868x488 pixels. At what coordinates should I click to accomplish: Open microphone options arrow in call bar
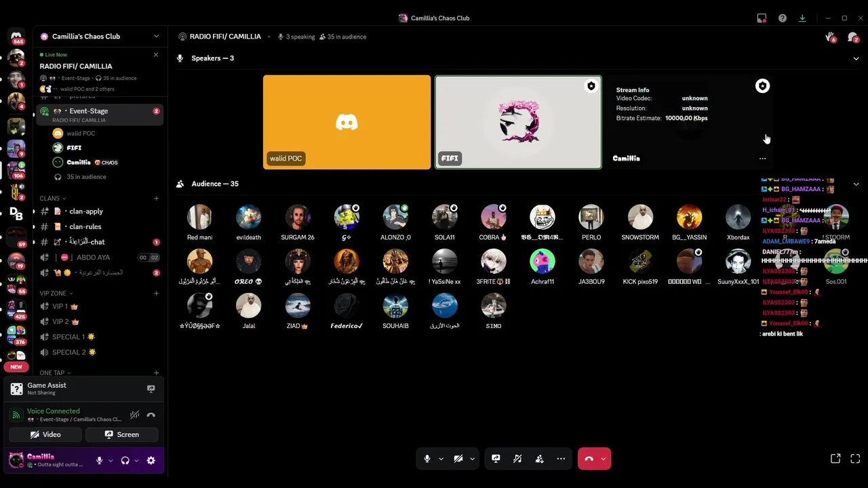point(441,459)
